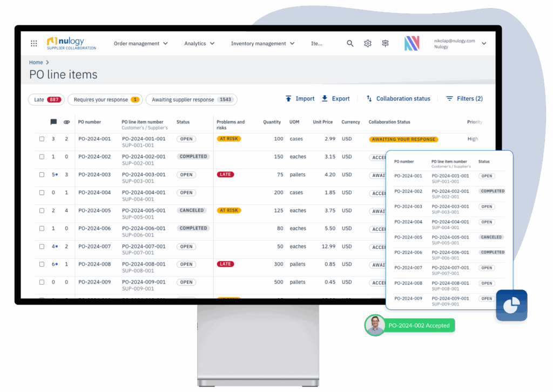Expand the user account menu for nikolap@nulogy.com
This screenshot has height=392, width=553.
click(x=483, y=44)
